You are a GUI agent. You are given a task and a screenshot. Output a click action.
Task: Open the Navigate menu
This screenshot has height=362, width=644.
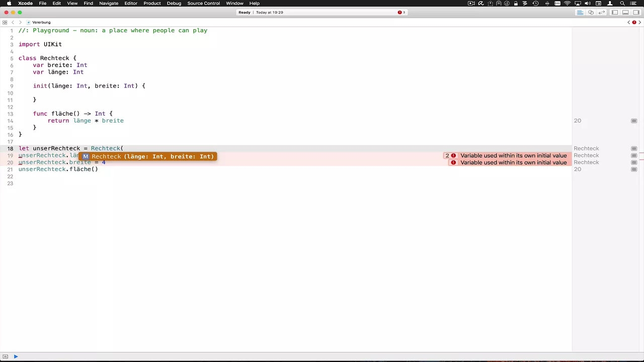click(109, 4)
